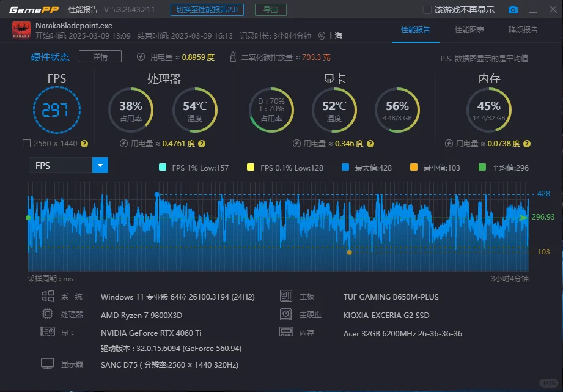Click the camera screenshot icon
This screenshot has height=392, width=563.
[513, 10]
